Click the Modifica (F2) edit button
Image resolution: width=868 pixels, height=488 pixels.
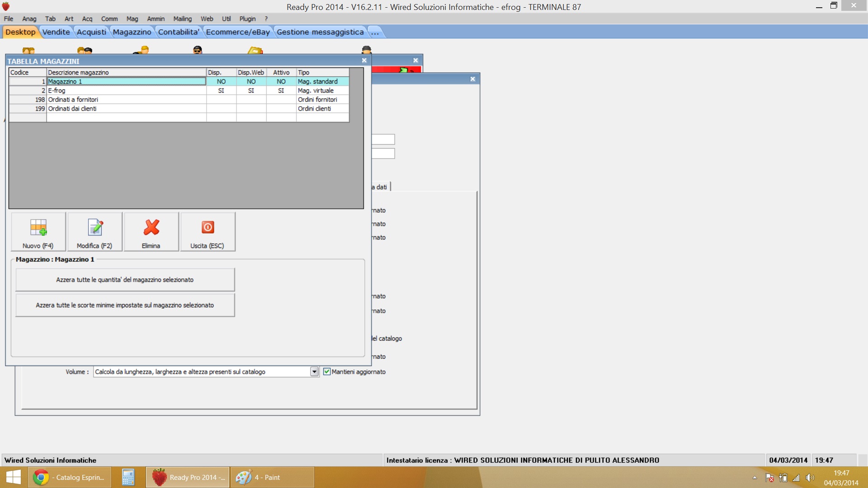94,231
